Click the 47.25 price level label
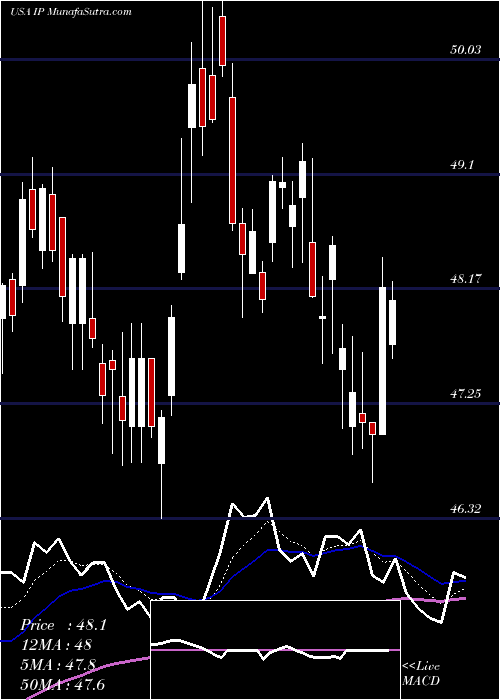This screenshot has width=500, height=700. [x=466, y=394]
